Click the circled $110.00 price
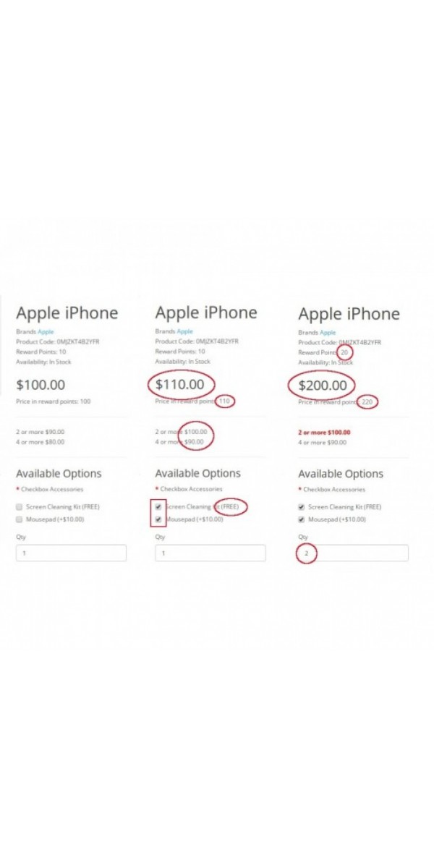 coord(180,384)
